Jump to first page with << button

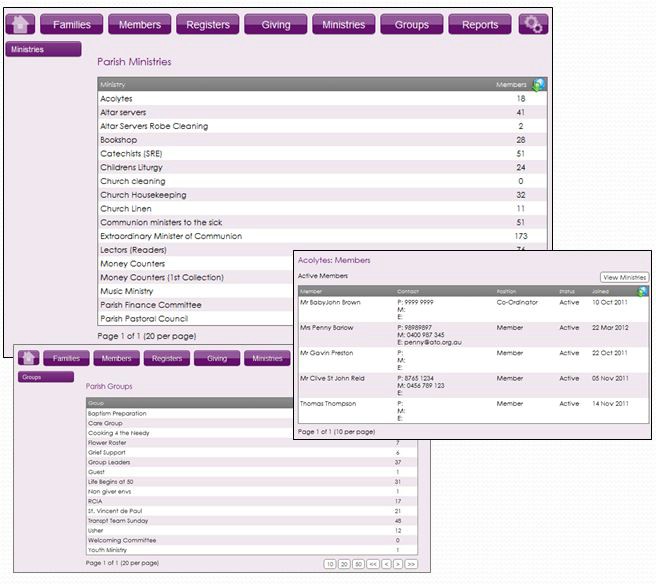[x=373, y=564]
